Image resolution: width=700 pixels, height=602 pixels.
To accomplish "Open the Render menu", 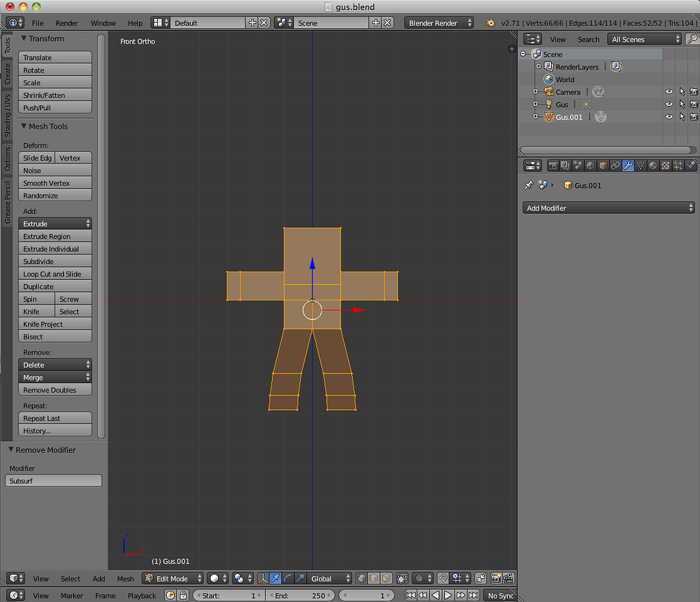I will click(x=66, y=23).
